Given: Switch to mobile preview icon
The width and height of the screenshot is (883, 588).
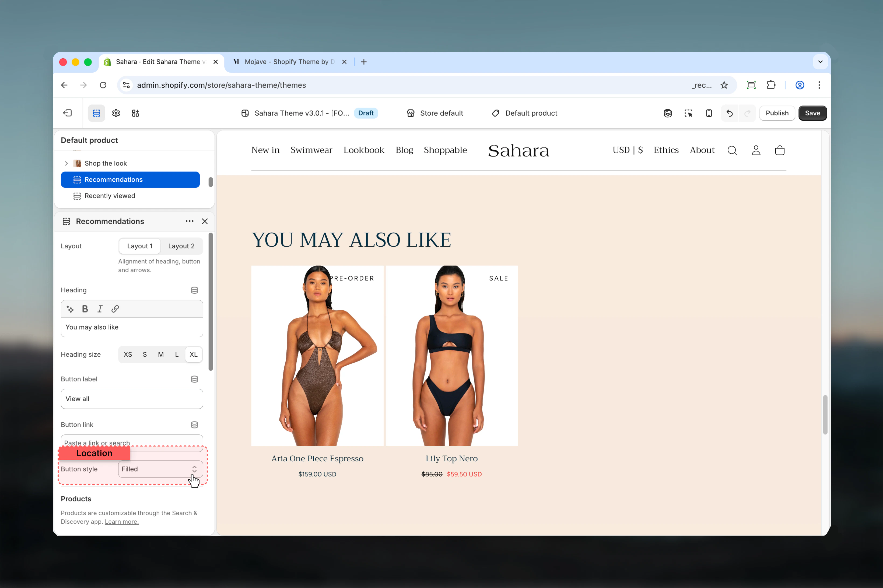Looking at the screenshot, I should (709, 113).
